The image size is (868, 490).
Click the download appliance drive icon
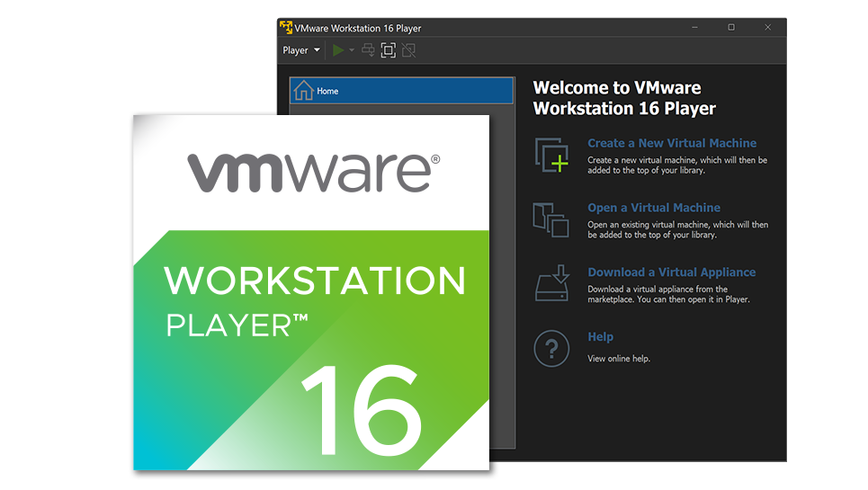click(x=552, y=283)
